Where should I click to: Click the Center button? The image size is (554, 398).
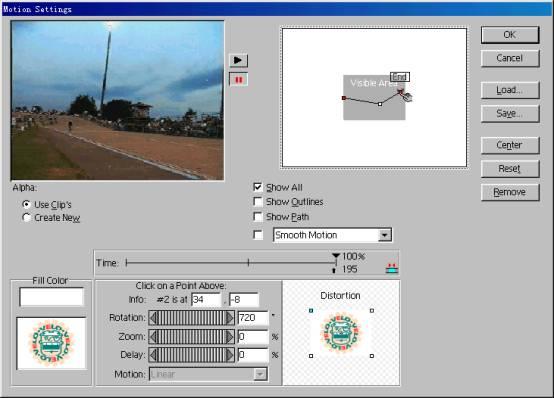pos(510,145)
